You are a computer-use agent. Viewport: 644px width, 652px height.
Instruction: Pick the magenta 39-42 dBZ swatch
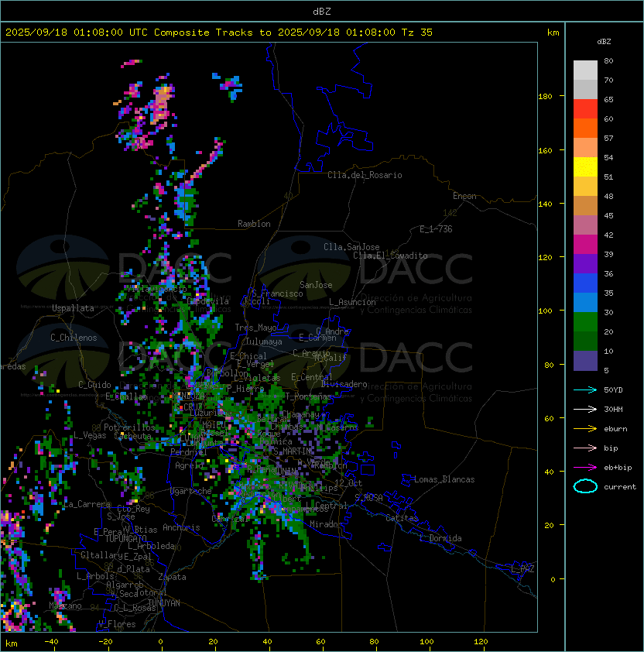(585, 245)
